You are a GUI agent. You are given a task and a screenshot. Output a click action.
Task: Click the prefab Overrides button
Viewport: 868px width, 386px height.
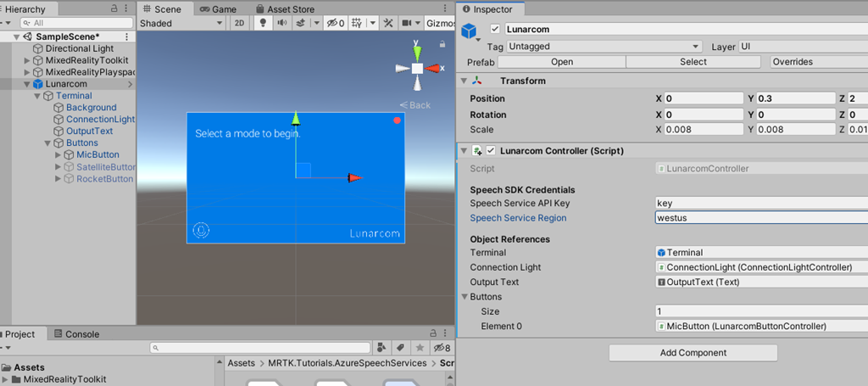click(793, 62)
